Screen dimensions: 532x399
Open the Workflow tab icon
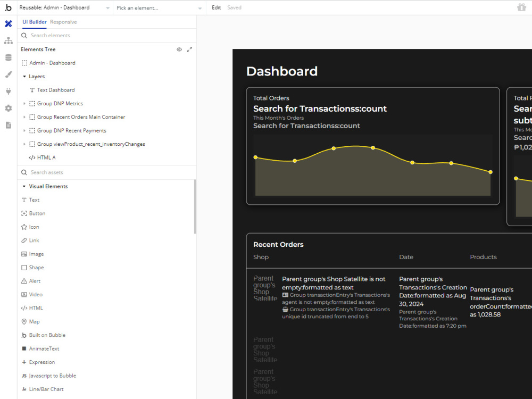9,41
